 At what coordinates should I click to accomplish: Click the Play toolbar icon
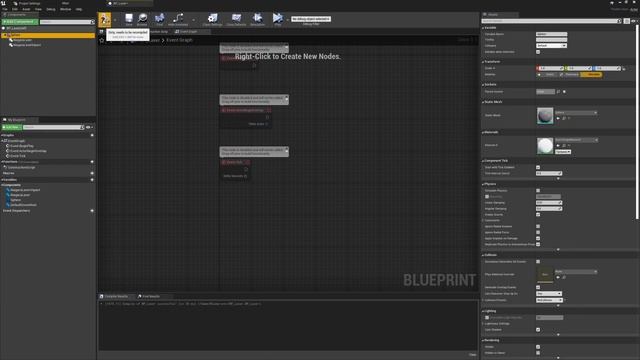pyautogui.click(x=278, y=19)
